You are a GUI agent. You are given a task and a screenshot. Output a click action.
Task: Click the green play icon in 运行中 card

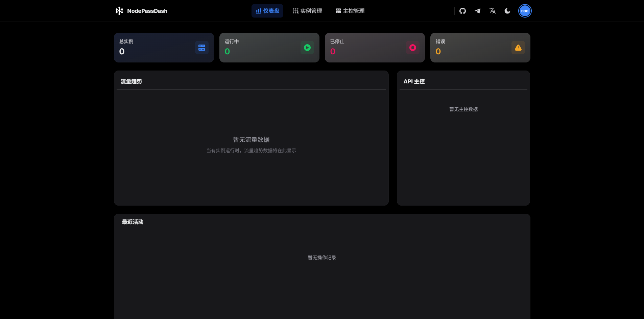[x=307, y=48]
